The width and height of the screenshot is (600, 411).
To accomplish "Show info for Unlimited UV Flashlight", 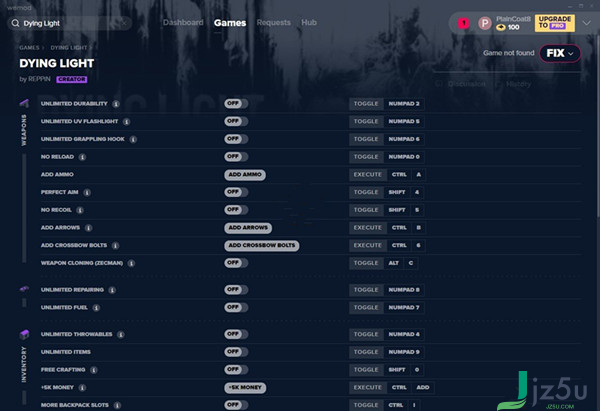I will [x=127, y=122].
